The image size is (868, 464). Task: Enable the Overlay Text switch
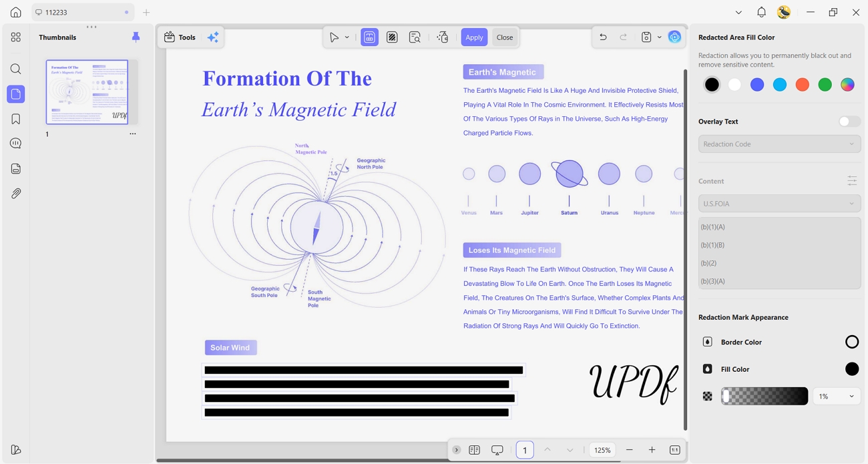tap(849, 122)
